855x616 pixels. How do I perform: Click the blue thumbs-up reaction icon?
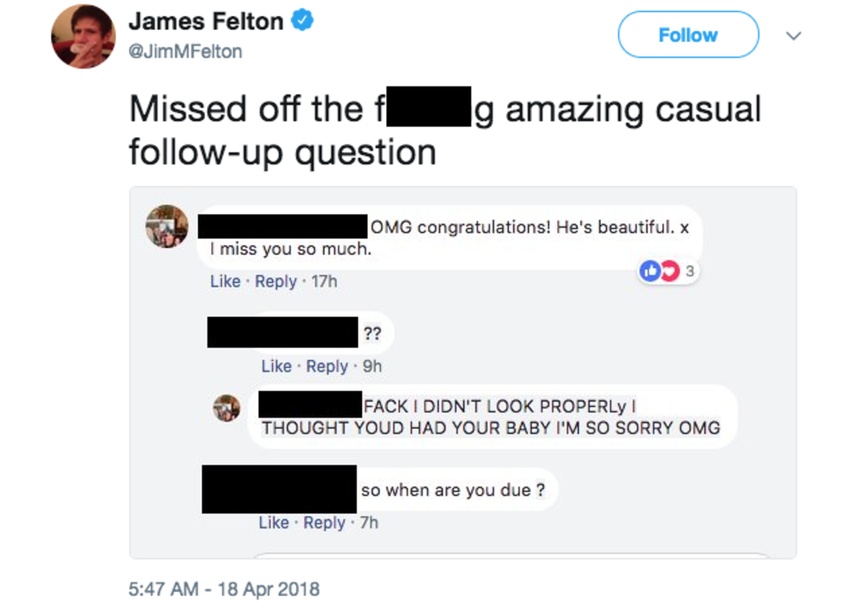coord(650,270)
